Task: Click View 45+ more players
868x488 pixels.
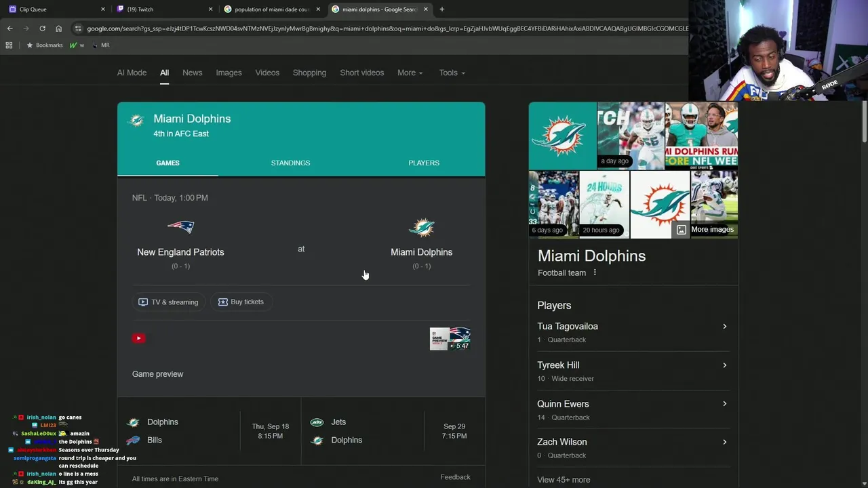Action: coord(564,480)
